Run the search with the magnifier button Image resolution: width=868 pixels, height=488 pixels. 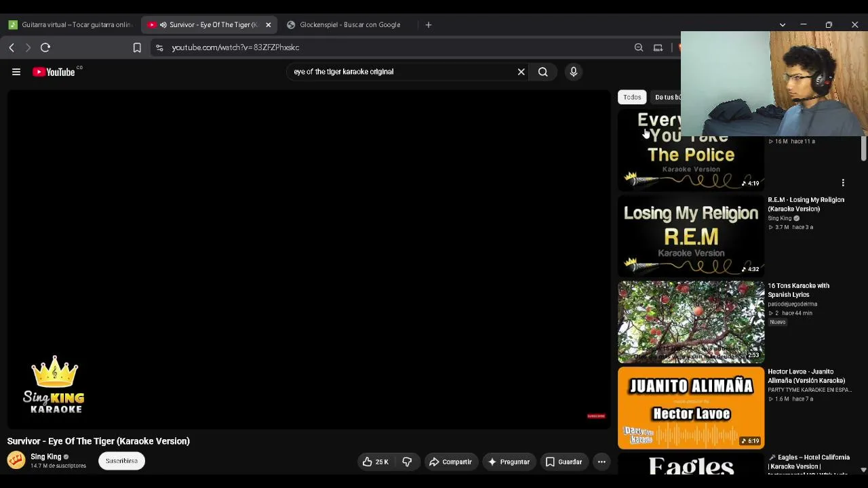542,72
